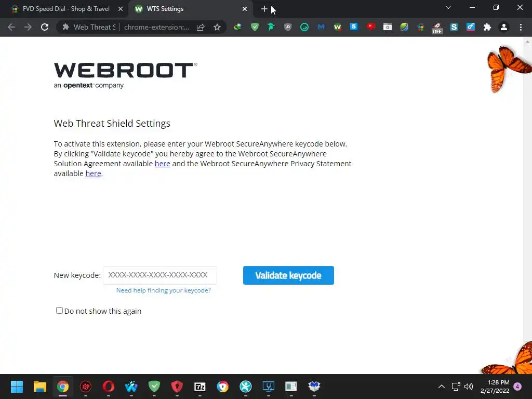Click the share page icon in address bar

tap(201, 27)
